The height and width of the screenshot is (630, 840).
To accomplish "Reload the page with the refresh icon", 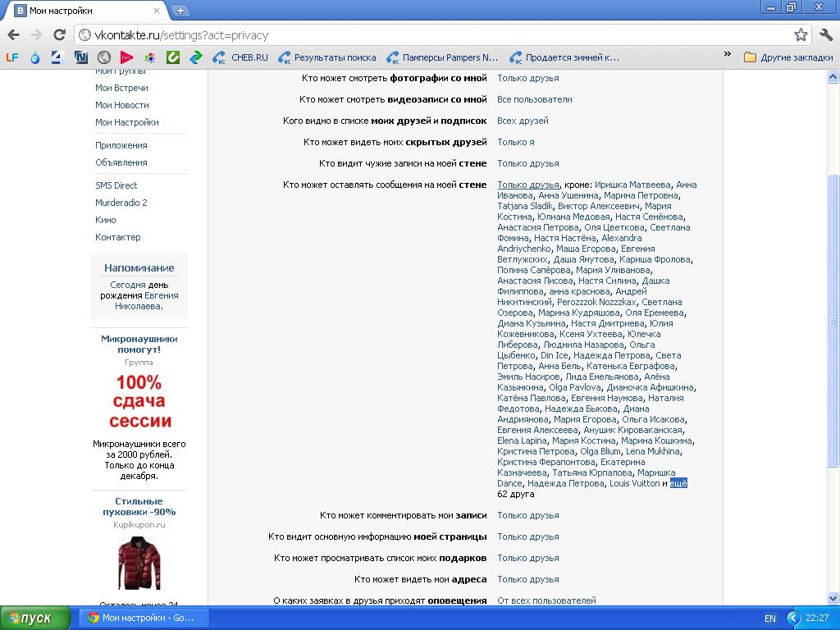I will pyautogui.click(x=59, y=35).
